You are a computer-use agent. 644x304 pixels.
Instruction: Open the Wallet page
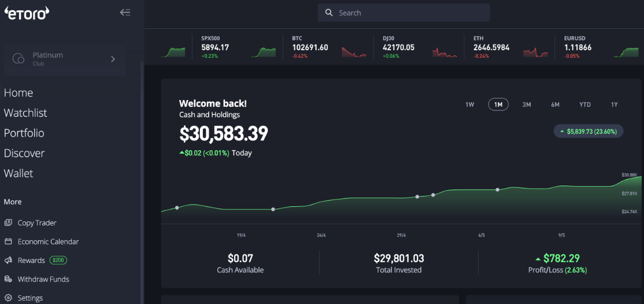pos(18,173)
